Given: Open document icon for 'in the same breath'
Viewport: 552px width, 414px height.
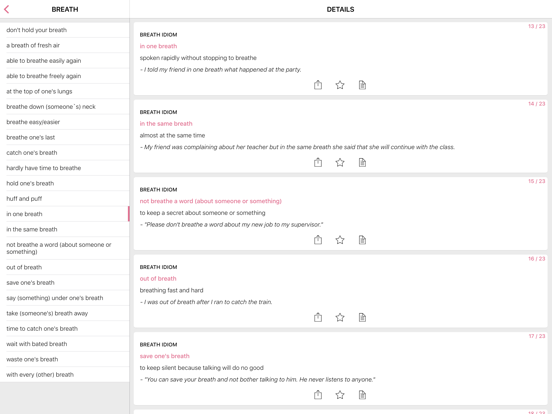Looking at the screenshot, I should point(362,162).
